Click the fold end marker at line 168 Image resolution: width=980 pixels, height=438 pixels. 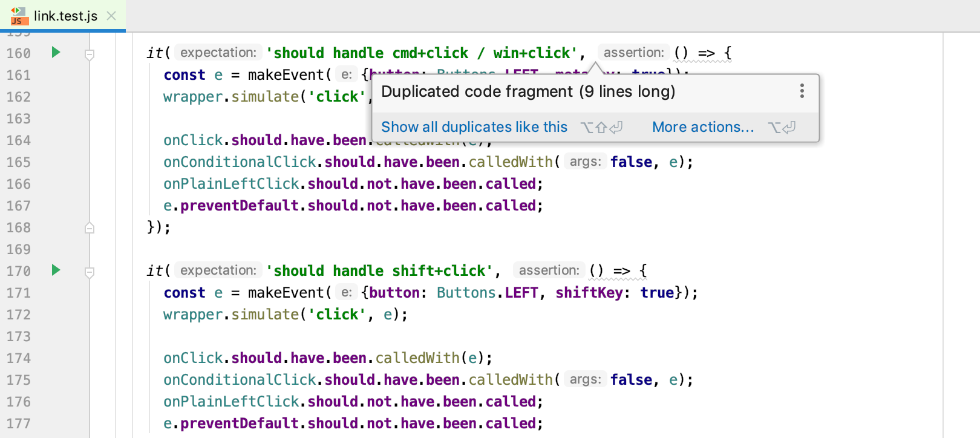point(90,228)
